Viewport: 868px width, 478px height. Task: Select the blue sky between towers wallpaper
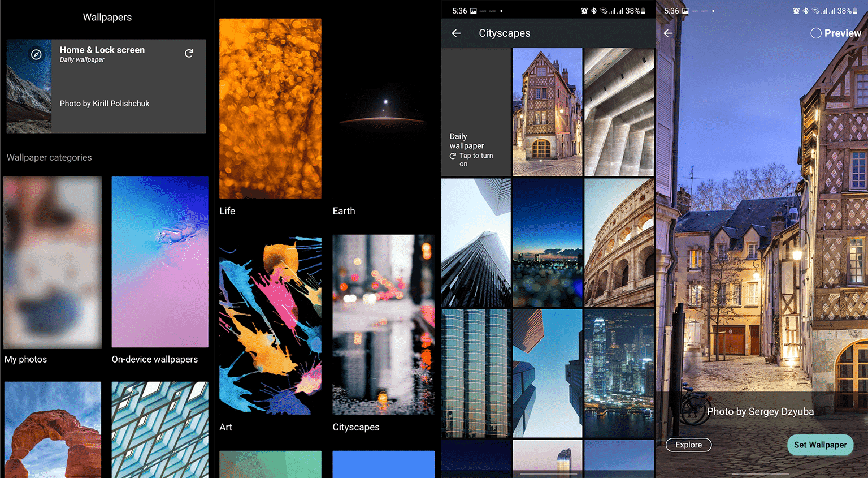547,373
